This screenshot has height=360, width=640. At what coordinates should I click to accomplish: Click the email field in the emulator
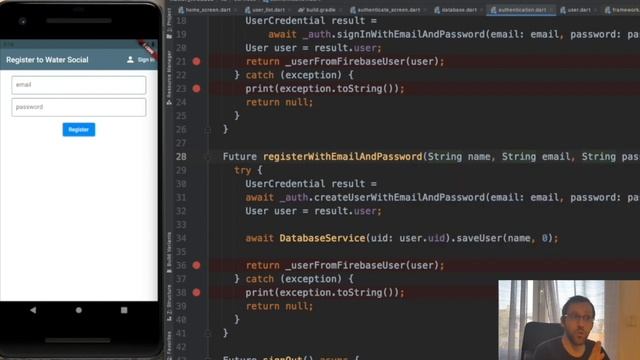[x=79, y=85]
